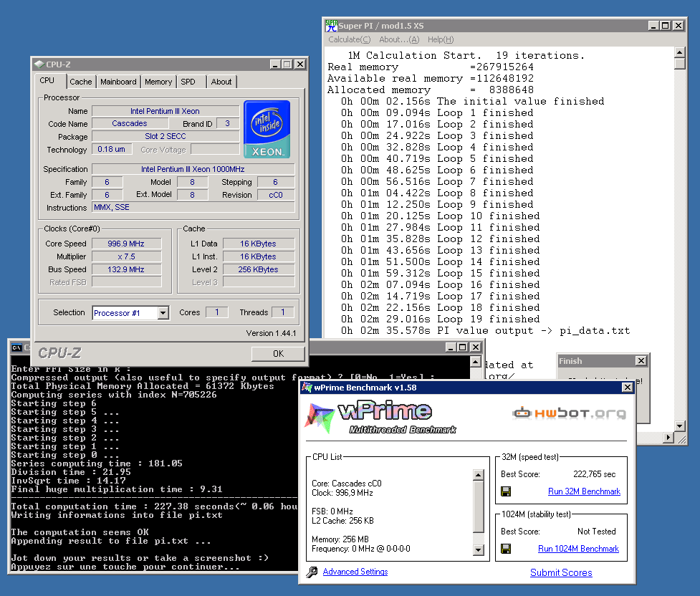Image resolution: width=700 pixels, height=596 pixels.
Task: Click the Package value Slot 2 SECC
Action: (166, 136)
